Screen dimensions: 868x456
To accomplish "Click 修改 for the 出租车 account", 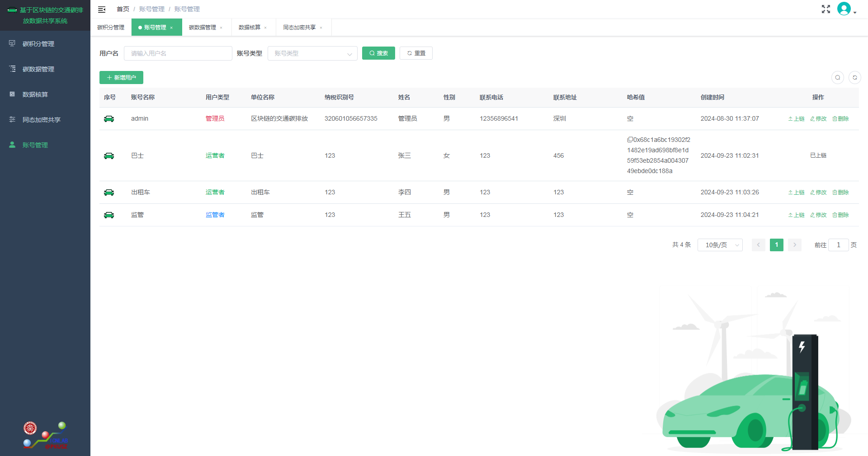I will tap(818, 193).
